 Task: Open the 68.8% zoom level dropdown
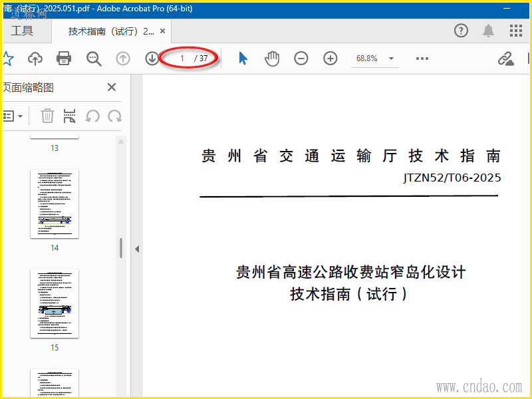[x=375, y=59]
